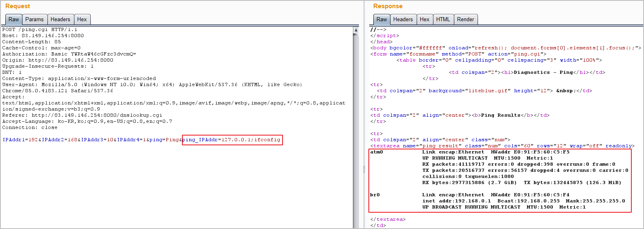Click the 'inet addr:192.168.0.1' output line
Screen dimensions: 644x229
pos(524,201)
